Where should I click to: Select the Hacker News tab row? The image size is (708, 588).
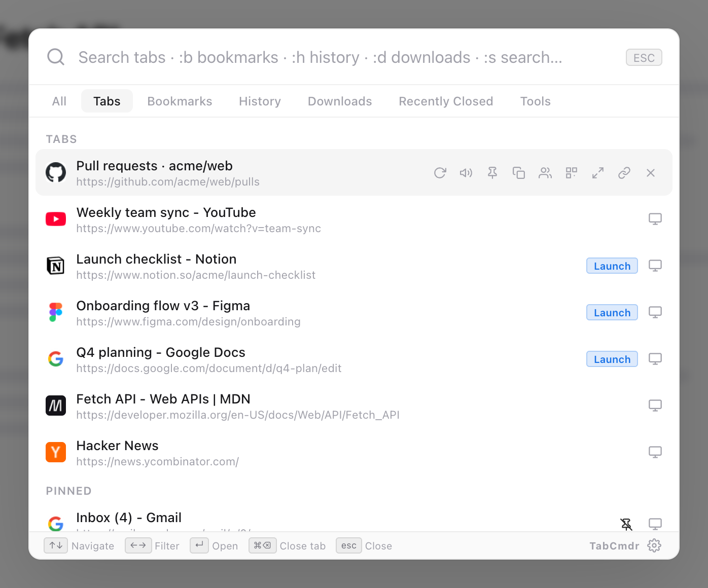pyautogui.click(x=354, y=452)
